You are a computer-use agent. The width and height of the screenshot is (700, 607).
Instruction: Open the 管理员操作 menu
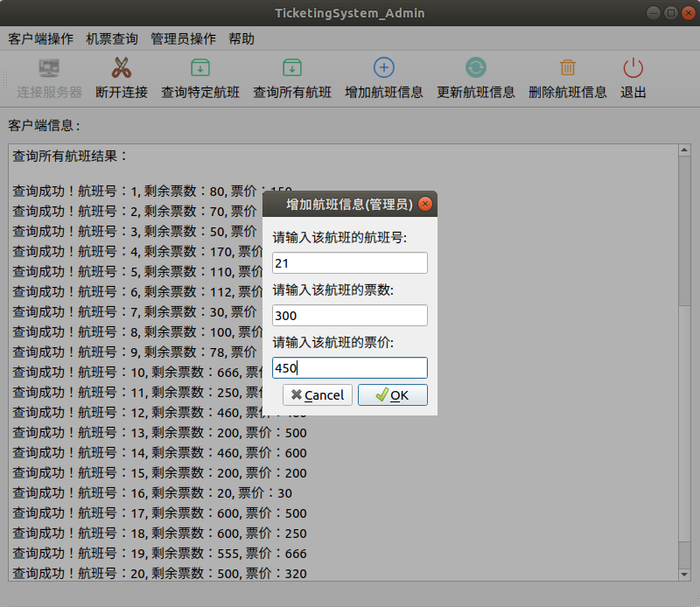point(183,38)
